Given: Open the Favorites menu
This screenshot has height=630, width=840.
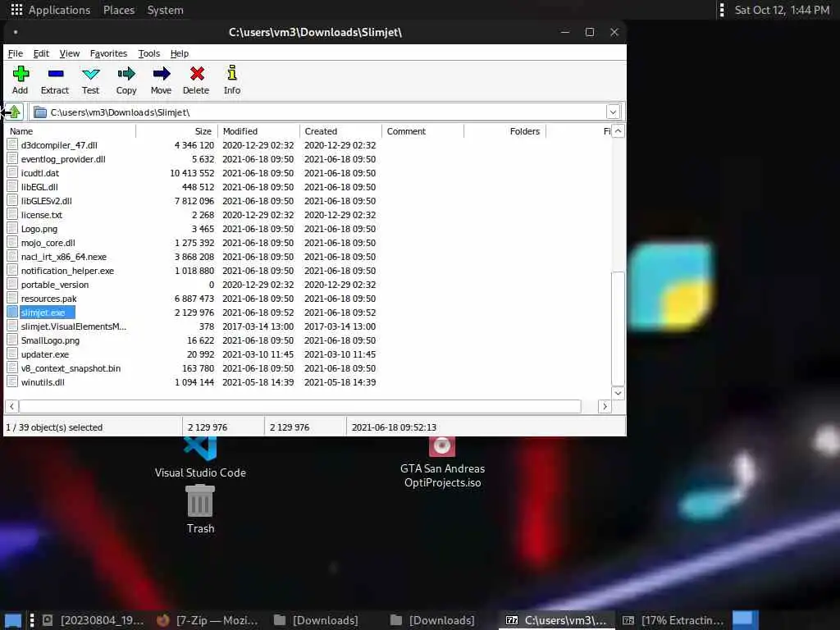Looking at the screenshot, I should [109, 53].
